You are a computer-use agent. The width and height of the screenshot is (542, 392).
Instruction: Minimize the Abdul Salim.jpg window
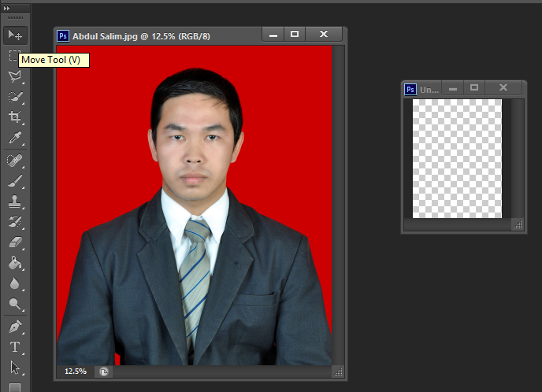click(273, 35)
